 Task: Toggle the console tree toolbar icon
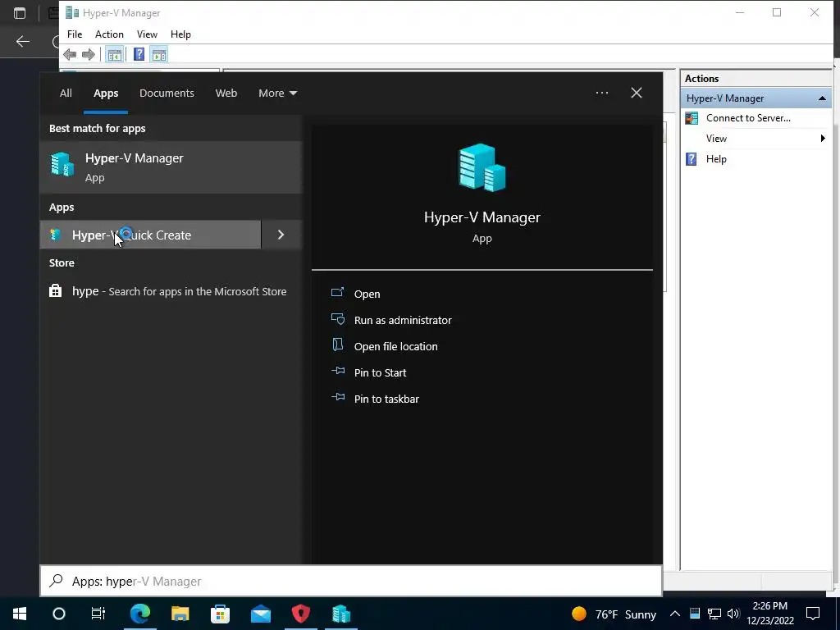[x=114, y=55]
